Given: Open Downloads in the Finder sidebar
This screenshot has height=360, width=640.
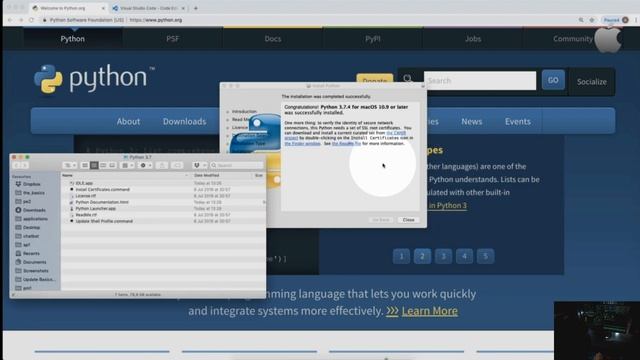Looking at the screenshot, I should coord(34,210).
